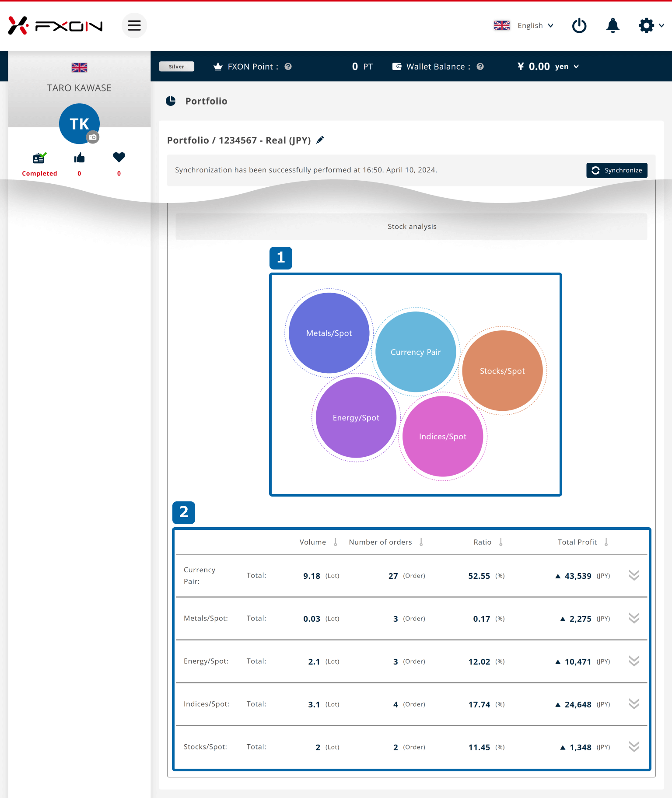
Task: Sort table by Volume
Action: point(336,542)
